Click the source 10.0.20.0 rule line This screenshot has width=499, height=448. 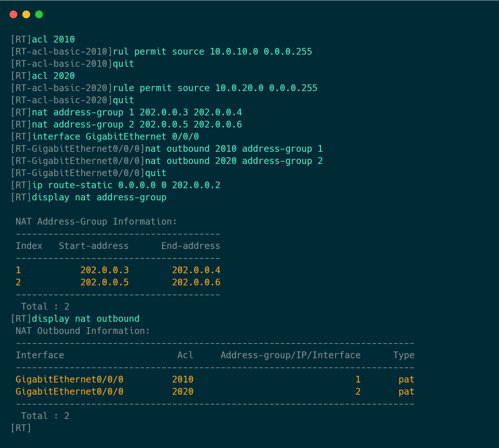point(215,88)
